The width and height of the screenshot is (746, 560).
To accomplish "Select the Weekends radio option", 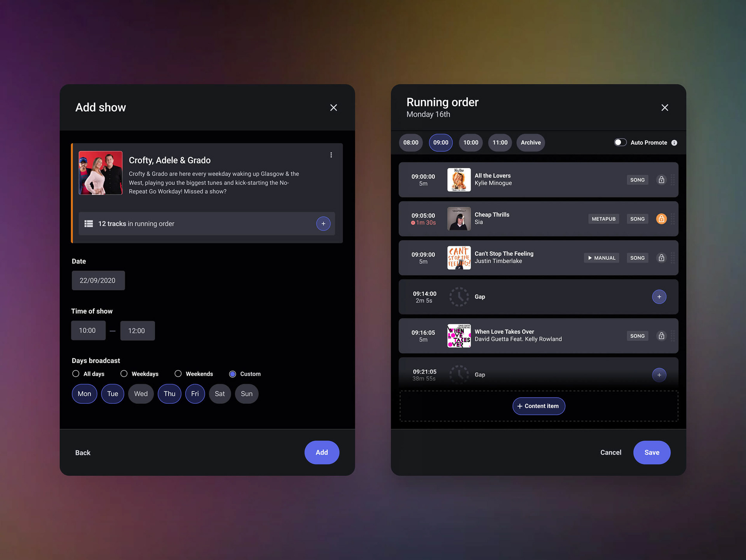I will point(178,374).
